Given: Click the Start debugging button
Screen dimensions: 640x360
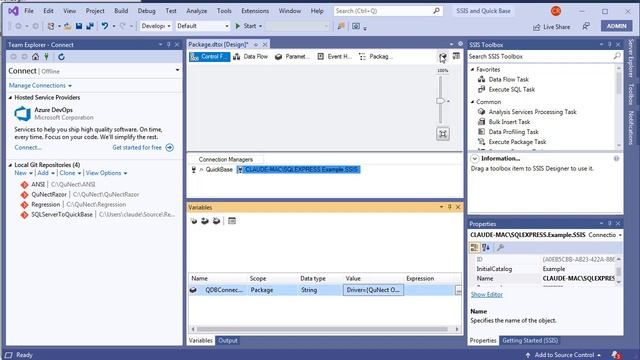Looking at the screenshot, I should coord(245,26).
